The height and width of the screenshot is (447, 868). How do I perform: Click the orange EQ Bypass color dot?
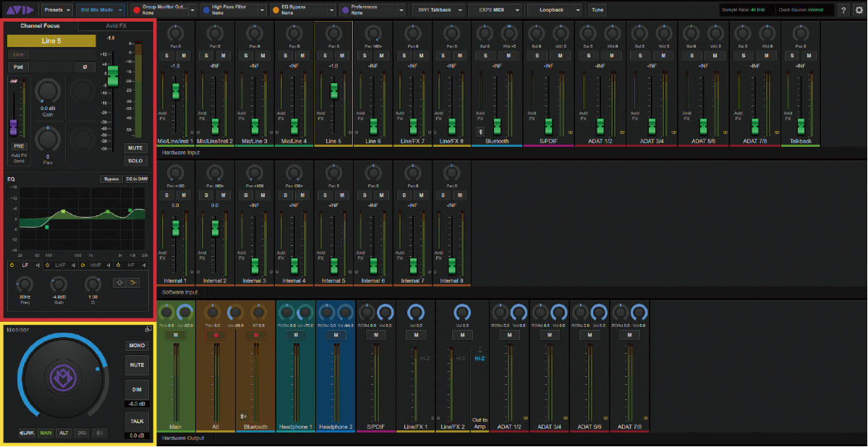pos(275,10)
